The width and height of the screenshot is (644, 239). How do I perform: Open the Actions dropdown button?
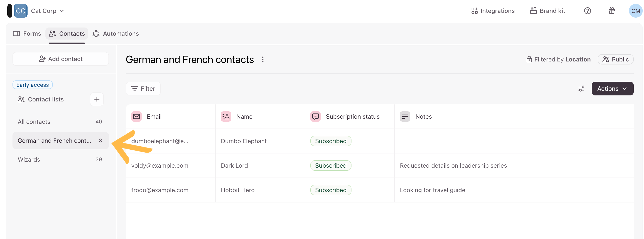(x=612, y=89)
